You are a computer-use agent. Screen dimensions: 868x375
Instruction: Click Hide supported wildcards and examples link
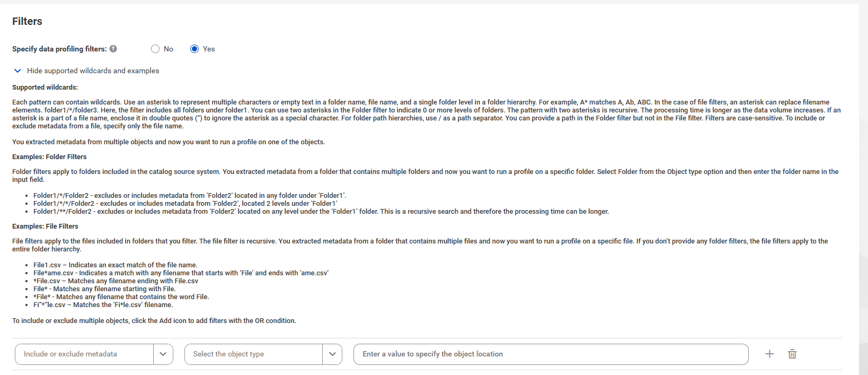[x=93, y=71]
